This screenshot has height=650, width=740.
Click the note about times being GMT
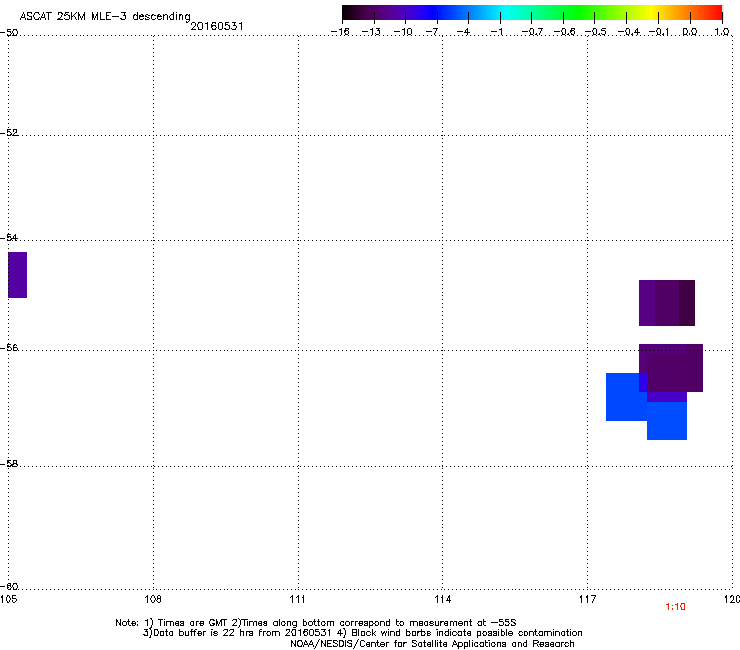316,623
